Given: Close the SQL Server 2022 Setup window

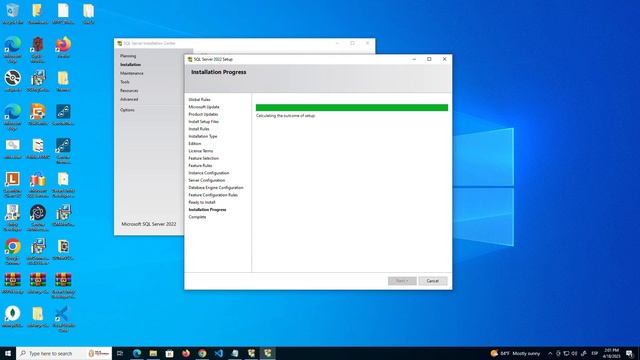Looking at the screenshot, I should [444, 59].
